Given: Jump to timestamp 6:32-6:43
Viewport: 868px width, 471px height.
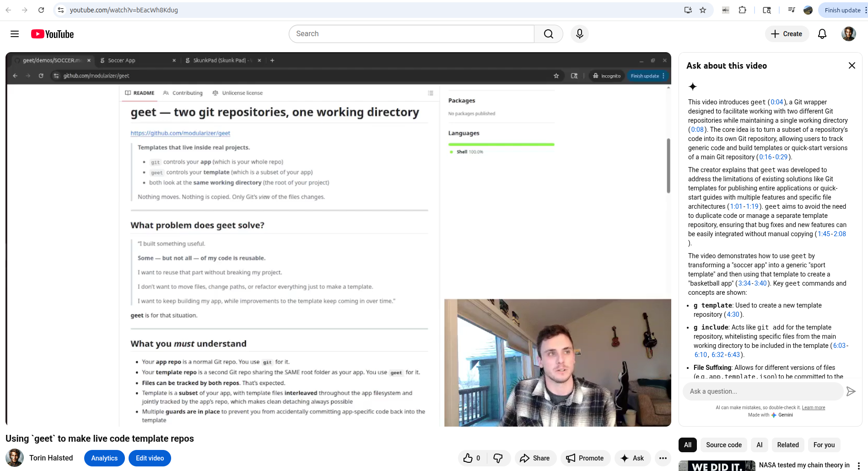Looking at the screenshot, I should point(726,355).
